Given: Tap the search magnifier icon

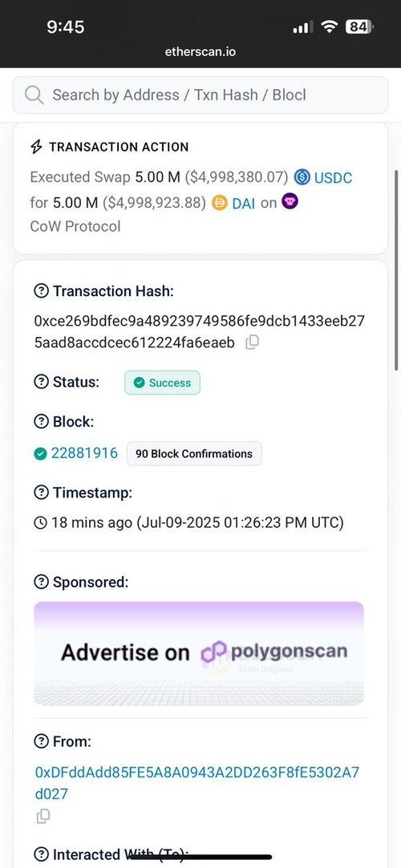Looking at the screenshot, I should tap(34, 95).
